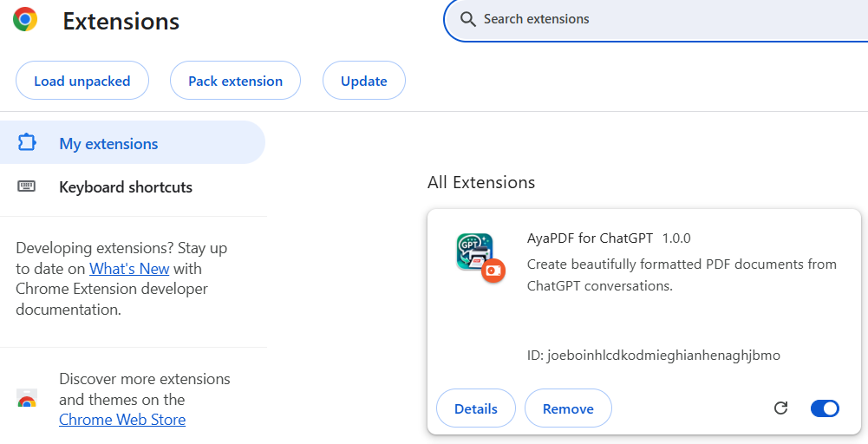The image size is (868, 444).
Task: Disable the AyaPDF for ChatGPT toggle
Action: 825,408
